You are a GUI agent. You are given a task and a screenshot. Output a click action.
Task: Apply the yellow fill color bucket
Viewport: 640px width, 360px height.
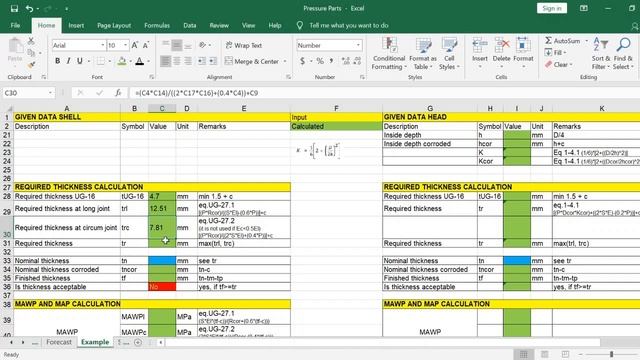tap(122, 61)
